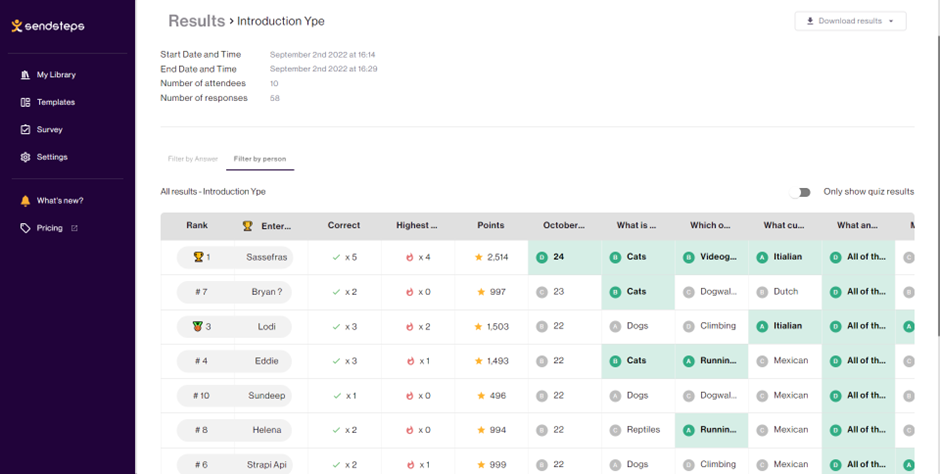940x474 pixels.
Task: Click the 'What is ...' column header
Action: tap(637, 225)
